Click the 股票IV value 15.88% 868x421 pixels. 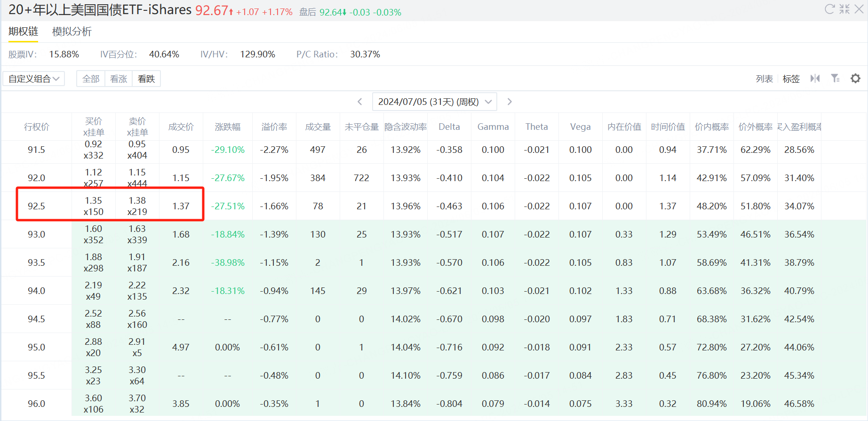(x=64, y=54)
